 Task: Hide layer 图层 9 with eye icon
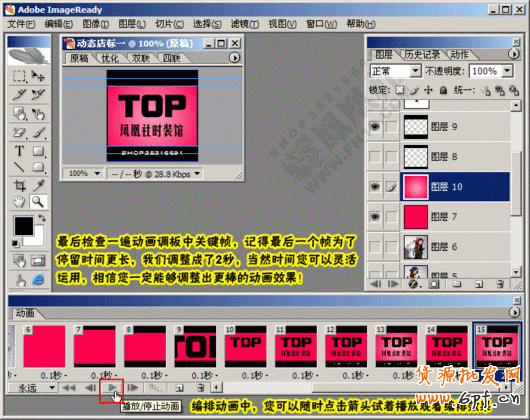pos(375,127)
